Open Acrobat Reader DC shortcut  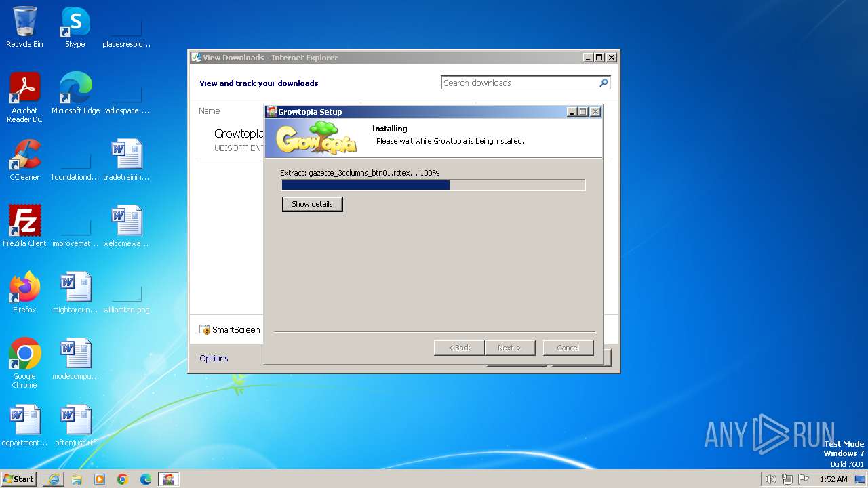pyautogui.click(x=24, y=98)
